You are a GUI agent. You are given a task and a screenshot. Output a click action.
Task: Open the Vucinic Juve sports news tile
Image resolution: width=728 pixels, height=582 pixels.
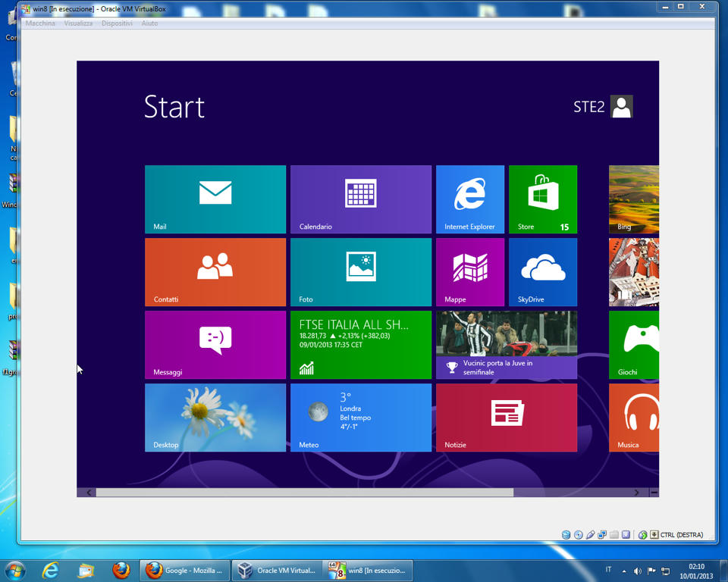(x=507, y=345)
